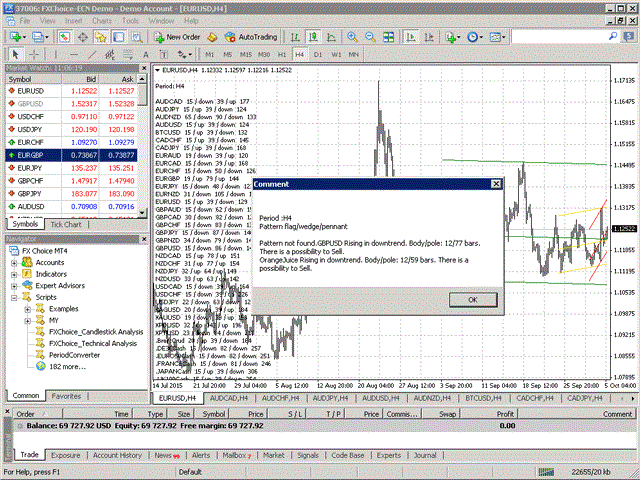Open the Strategy Tester magnifier icon
Image resolution: width=640 pixels, height=480 pixels.
[x=137, y=37]
